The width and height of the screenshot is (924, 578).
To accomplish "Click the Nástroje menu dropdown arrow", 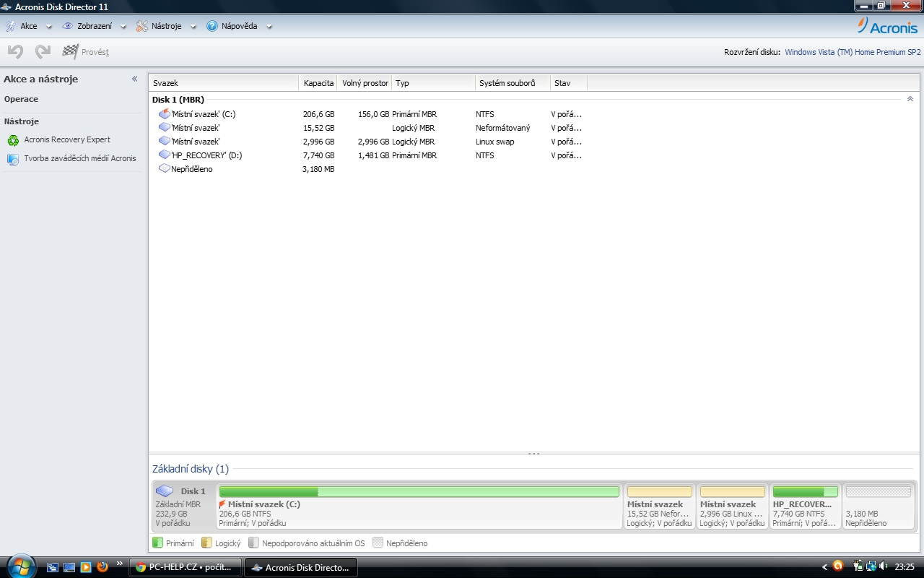I will (x=193, y=27).
